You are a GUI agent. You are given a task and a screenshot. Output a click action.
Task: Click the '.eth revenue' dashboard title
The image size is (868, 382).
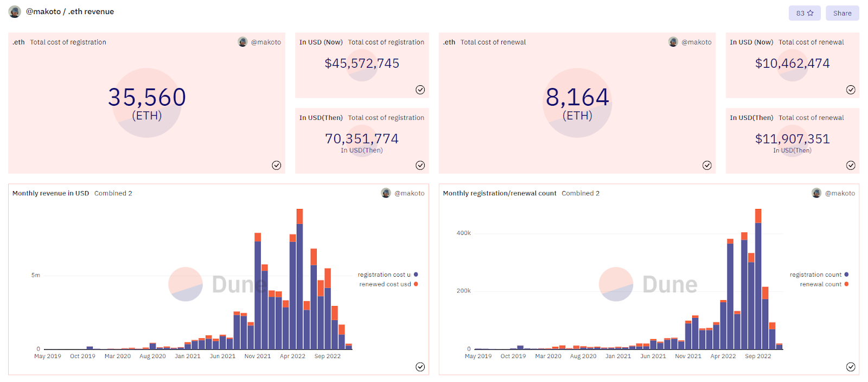pyautogui.click(x=91, y=11)
